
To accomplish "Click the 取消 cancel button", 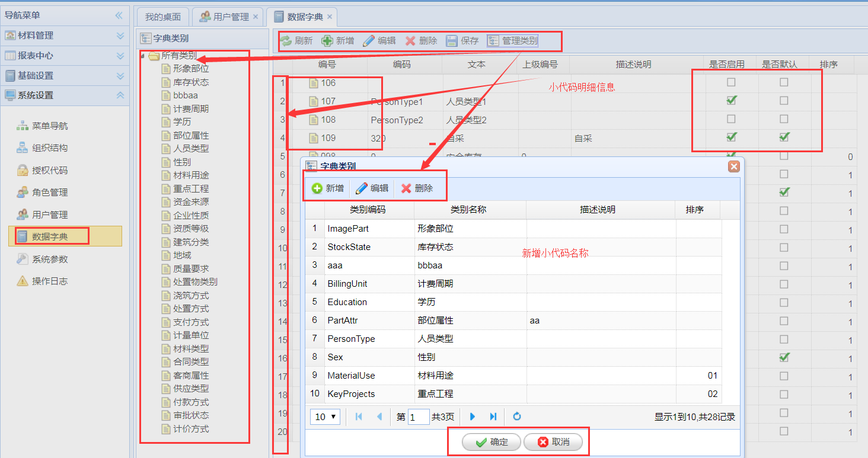I will tap(553, 442).
